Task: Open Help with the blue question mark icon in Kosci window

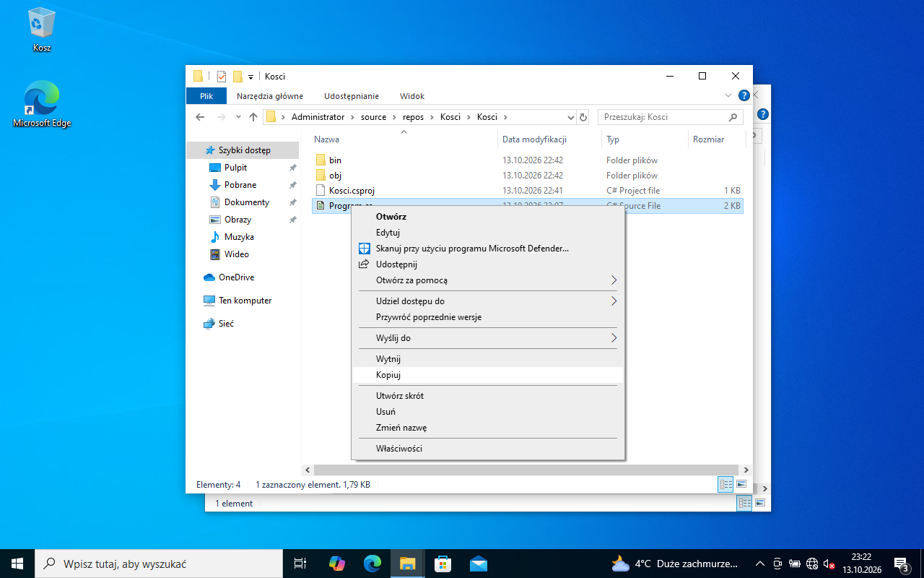Action: [744, 95]
